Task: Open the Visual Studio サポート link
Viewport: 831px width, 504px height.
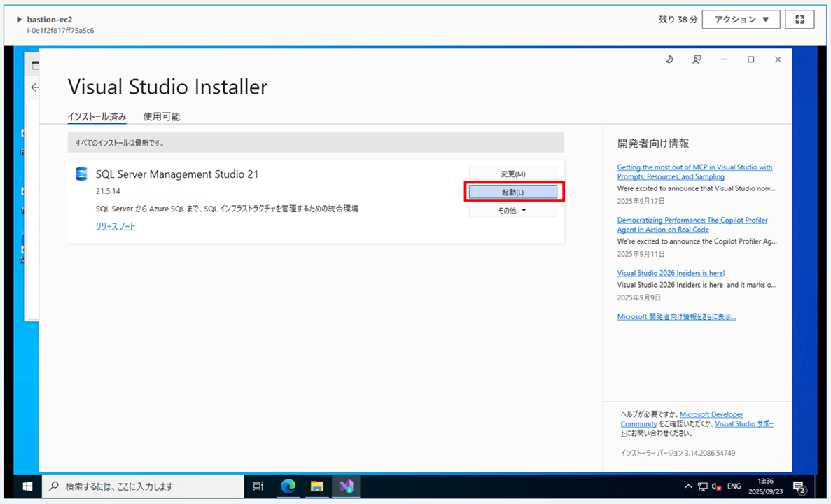Action: (744, 424)
